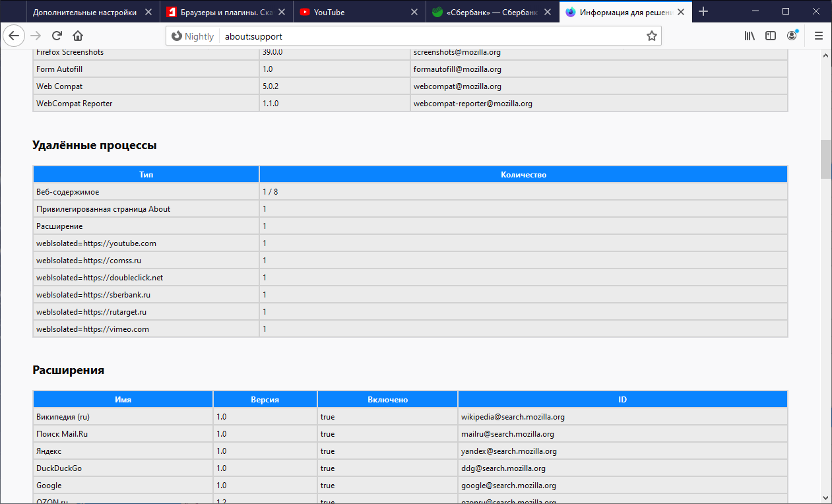This screenshot has width=832, height=504.
Task: Switch to the Сбербанк tab
Action: coord(488,11)
